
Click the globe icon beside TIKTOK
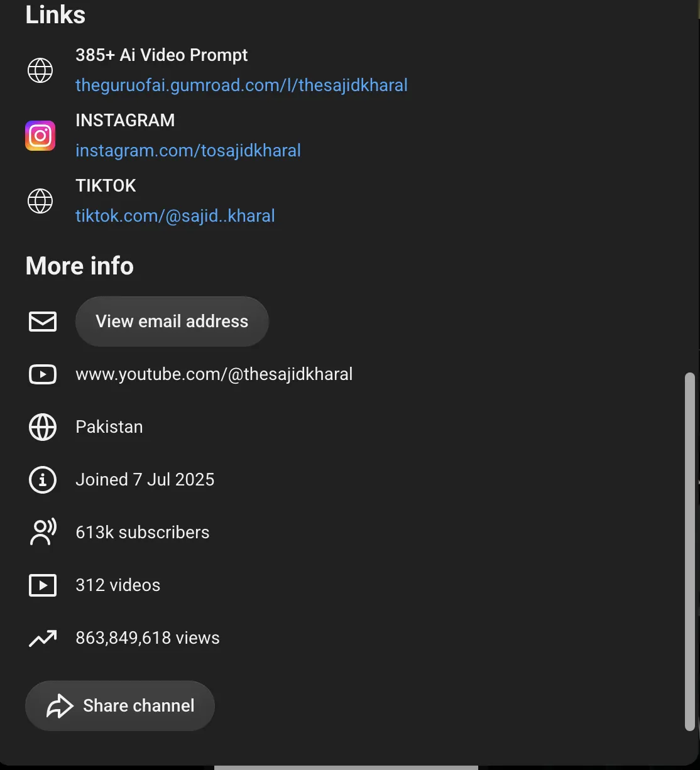pyautogui.click(x=40, y=201)
